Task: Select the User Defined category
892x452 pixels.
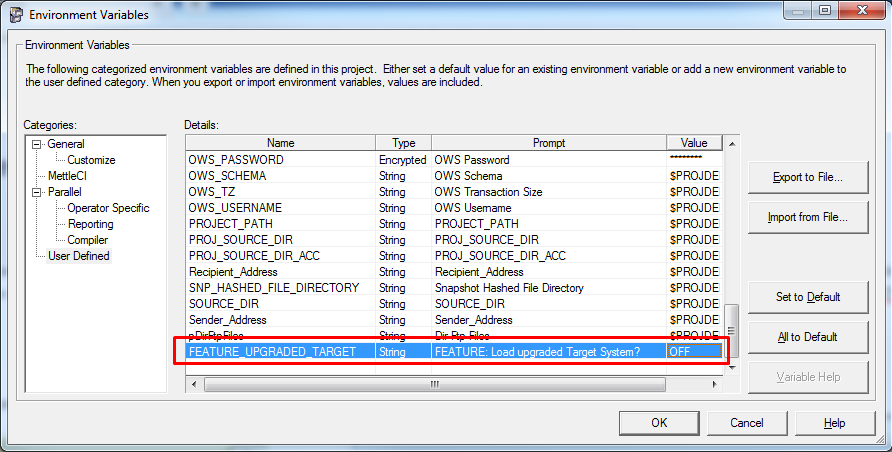Action: (79, 256)
